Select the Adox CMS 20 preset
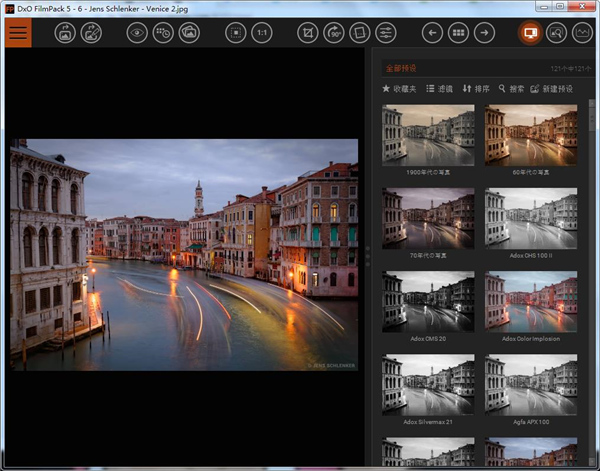The image size is (600, 471). (x=428, y=302)
